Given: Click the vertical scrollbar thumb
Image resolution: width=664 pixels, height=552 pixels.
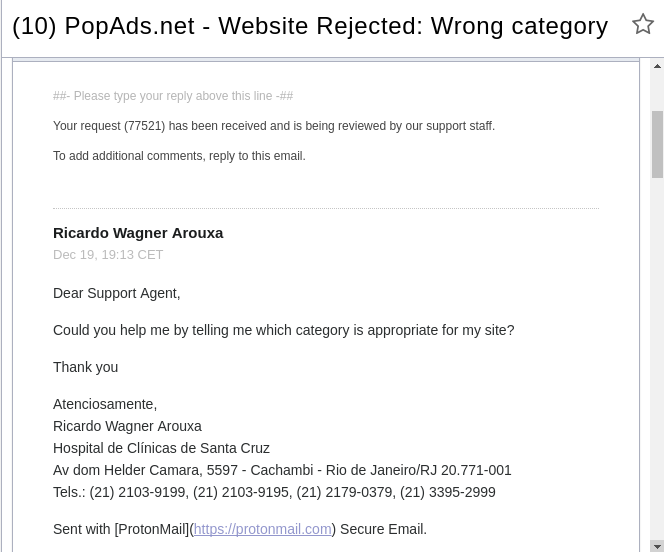Looking at the screenshot, I should (x=657, y=144).
